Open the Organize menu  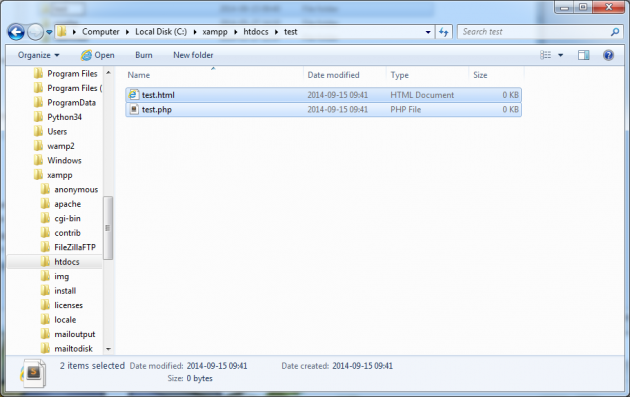coord(38,55)
